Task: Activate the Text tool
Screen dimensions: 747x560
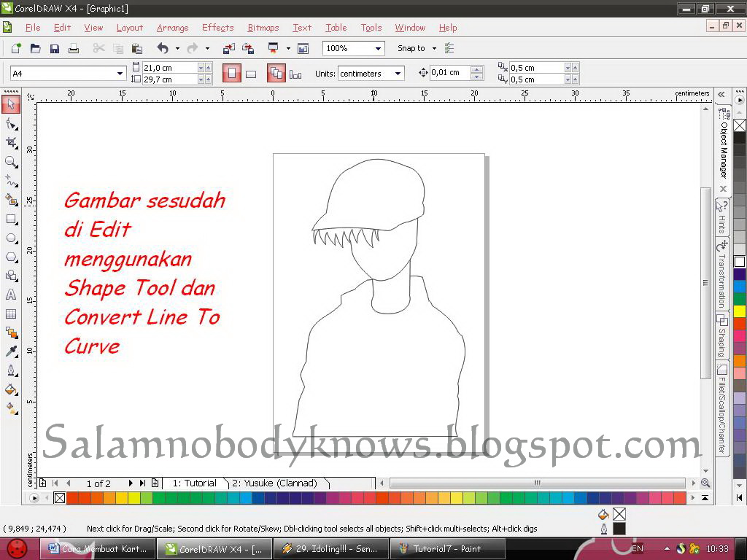Action: coord(11,295)
